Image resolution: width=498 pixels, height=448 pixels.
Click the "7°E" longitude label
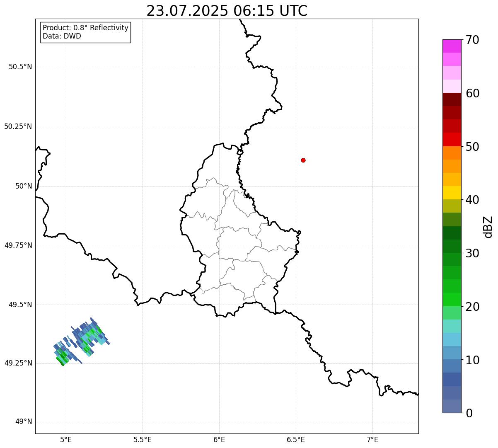click(372, 440)
